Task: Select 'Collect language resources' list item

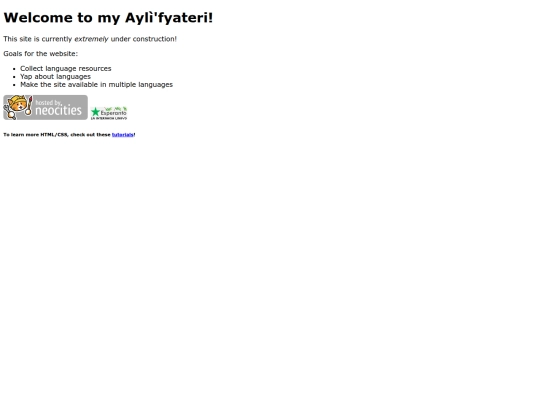Action: point(66,69)
